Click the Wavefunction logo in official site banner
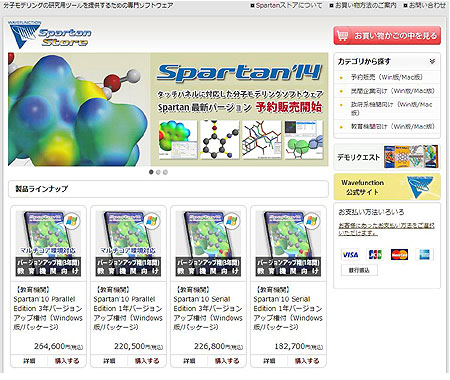The height and width of the screenshot is (380, 450). pos(420,187)
